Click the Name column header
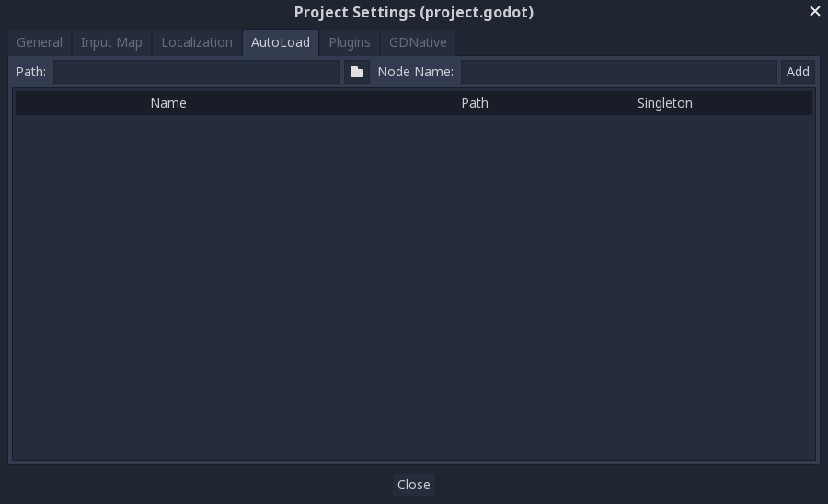The height and width of the screenshot is (504, 828). click(x=168, y=103)
